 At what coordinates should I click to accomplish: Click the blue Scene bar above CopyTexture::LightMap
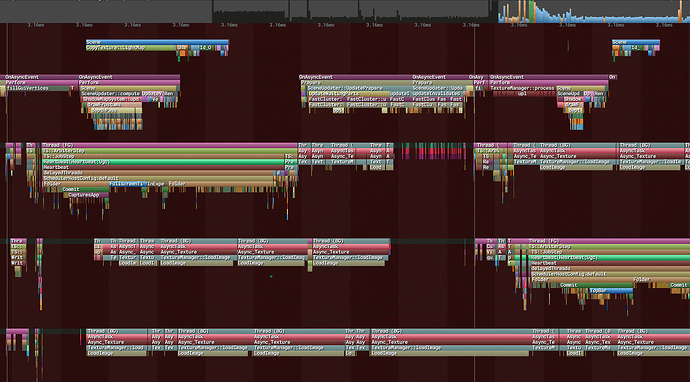click(x=158, y=42)
